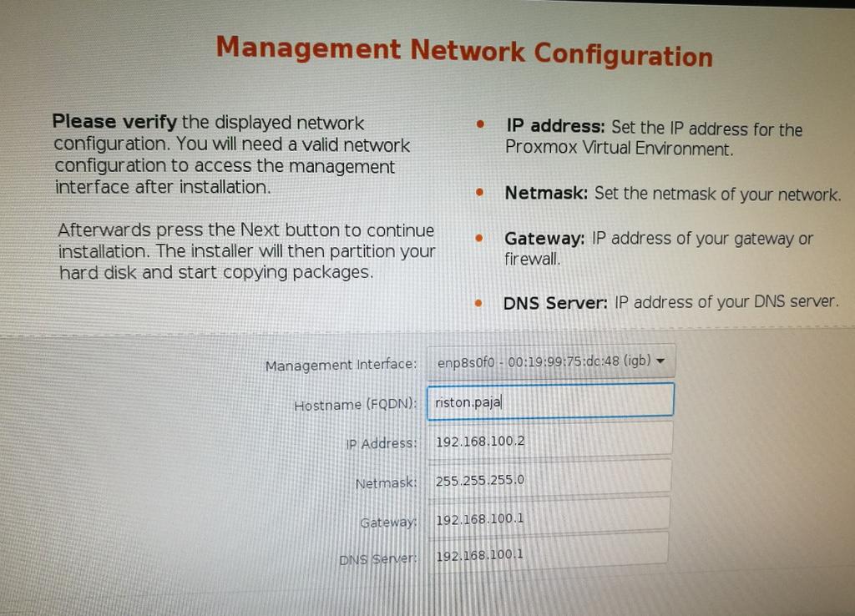Click the bold 'Gateway:' bullet heading
The image size is (855, 616).
point(544,238)
